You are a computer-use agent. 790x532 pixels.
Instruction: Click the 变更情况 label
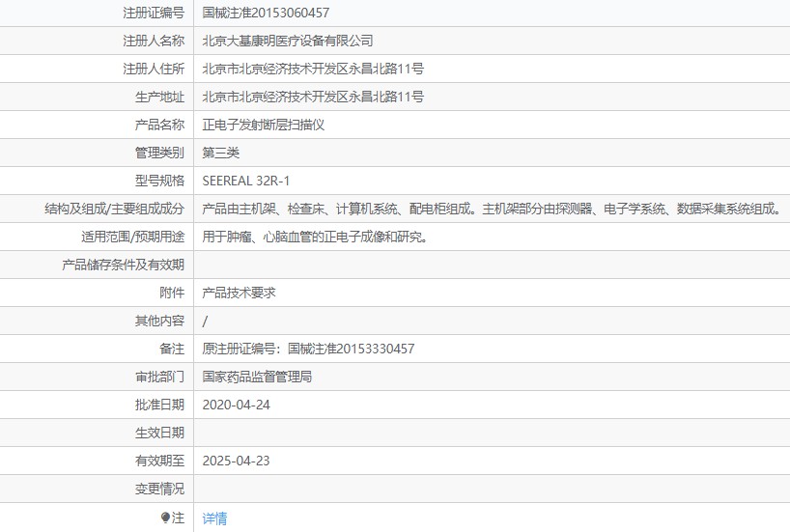pyautogui.click(x=159, y=489)
